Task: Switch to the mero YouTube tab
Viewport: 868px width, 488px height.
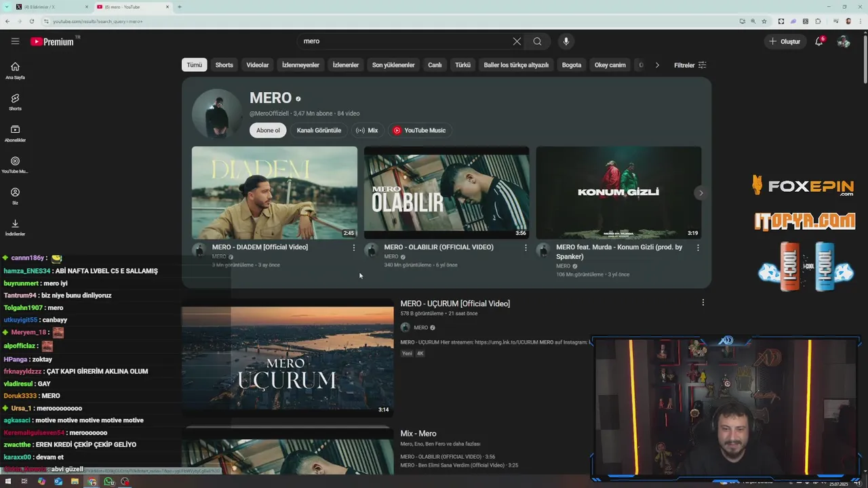Action: [132, 7]
